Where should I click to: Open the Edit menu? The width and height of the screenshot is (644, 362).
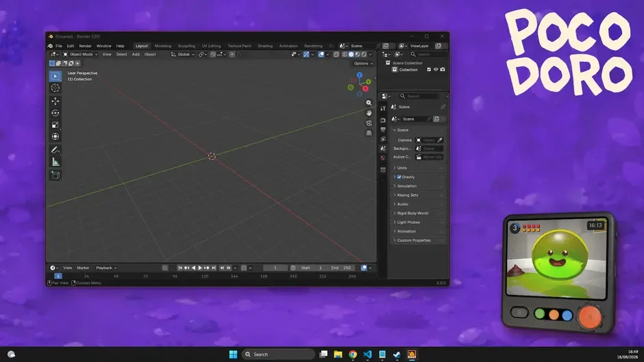pyautogui.click(x=71, y=46)
